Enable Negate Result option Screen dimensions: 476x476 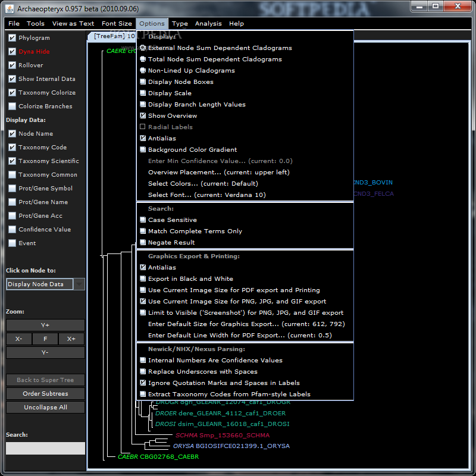point(245,242)
